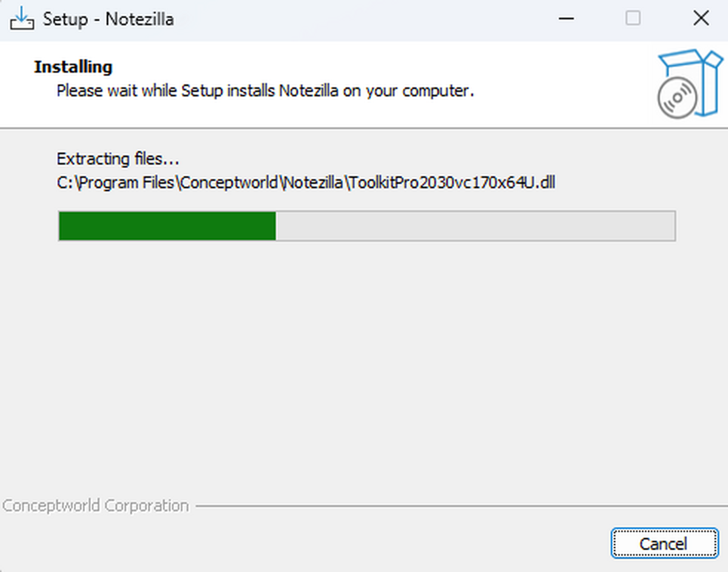Click the grayed-out maximize button

[x=633, y=19]
